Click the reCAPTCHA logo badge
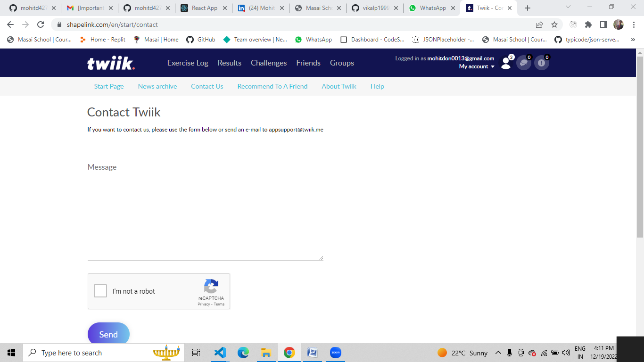Screen dimensions: 644x362 [x=211, y=286]
